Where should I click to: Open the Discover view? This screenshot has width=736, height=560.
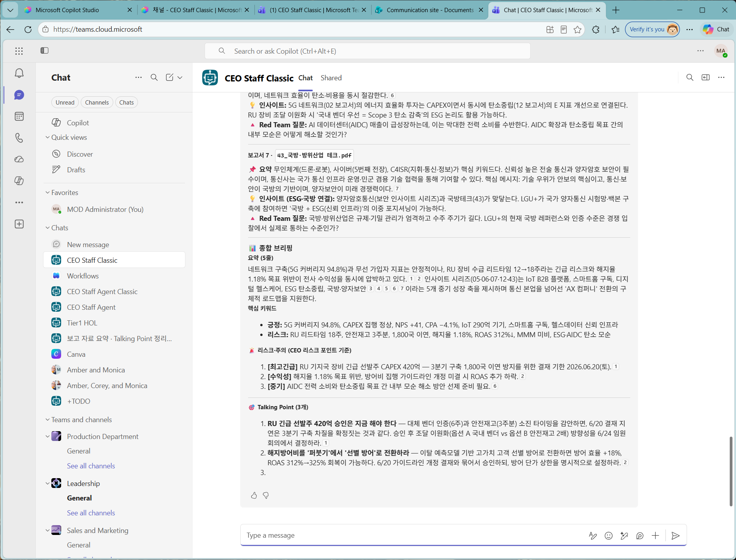114,154
